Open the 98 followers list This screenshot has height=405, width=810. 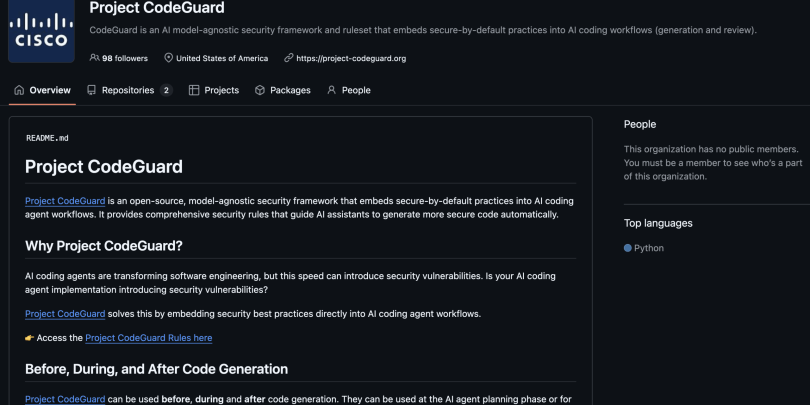click(x=125, y=58)
